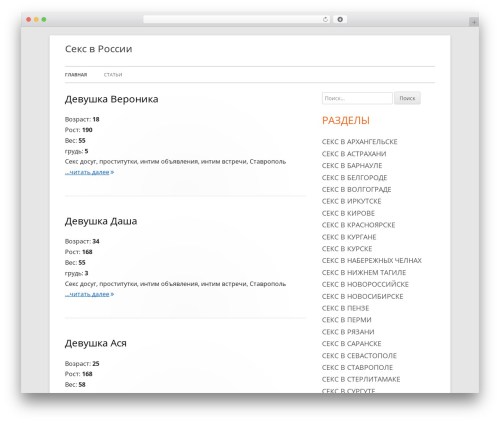Open the Статьи menu item

[x=113, y=75]
